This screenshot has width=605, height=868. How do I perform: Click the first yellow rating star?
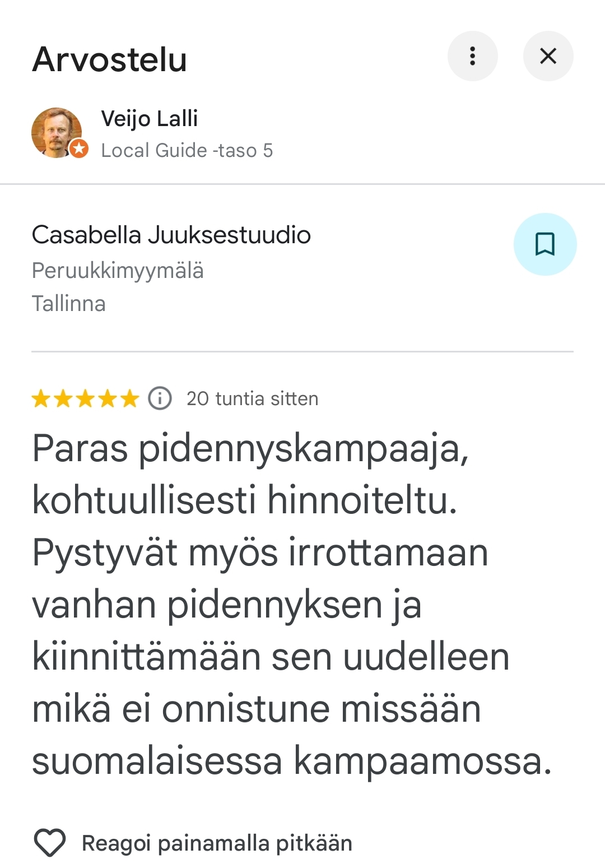[41, 399]
